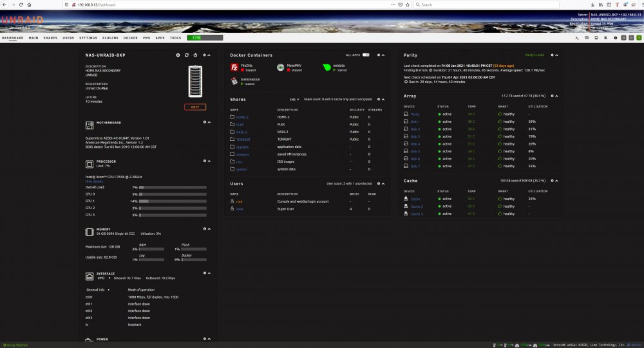Open the SMB protocol dropdown in Shares
644x348 pixels.
click(x=294, y=99)
